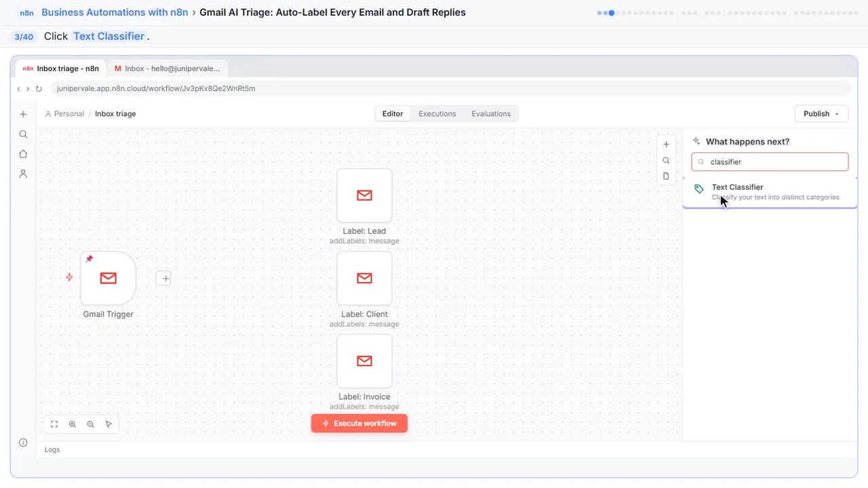
Task: Click the Execute workflow button
Action: pyautogui.click(x=359, y=424)
